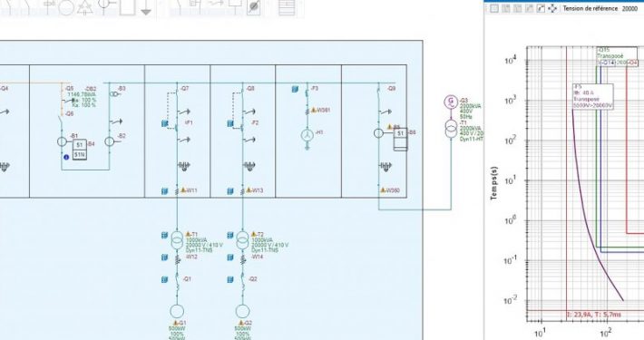Click the 51N relay block
This screenshot has width=644, height=340.
coord(80,155)
